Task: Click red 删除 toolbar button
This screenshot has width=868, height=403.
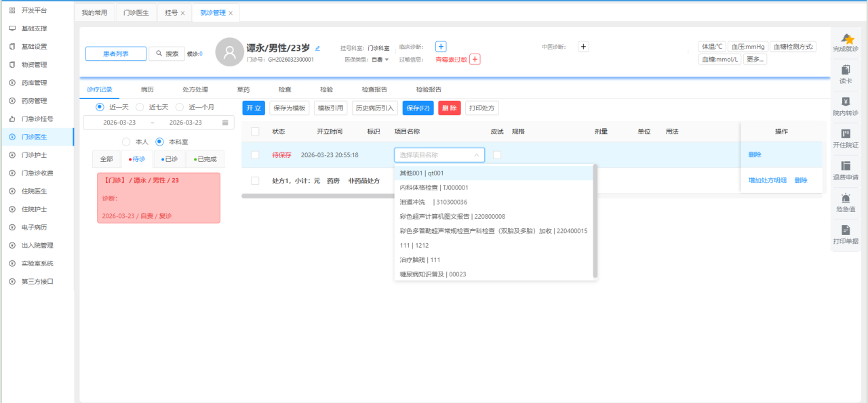Action: click(x=449, y=108)
